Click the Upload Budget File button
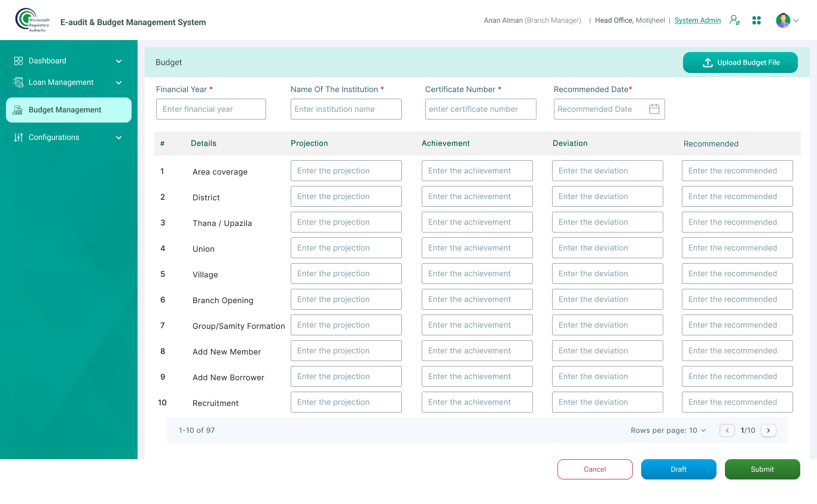 (x=740, y=62)
